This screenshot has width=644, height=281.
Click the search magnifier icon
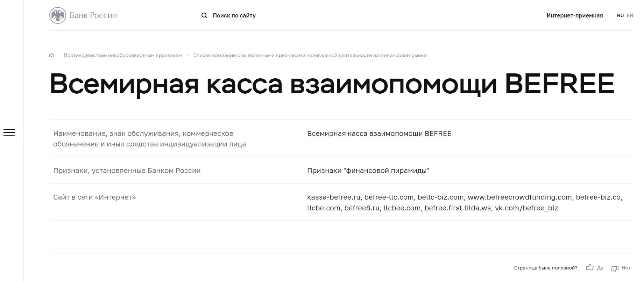coord(204,15)
